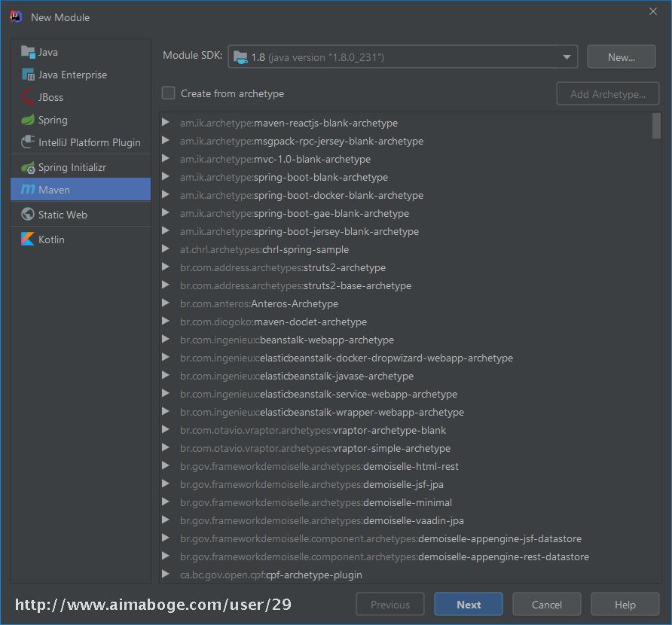
Task: Select demoiselle-minimal row text
Action: (x=316, y=502)
